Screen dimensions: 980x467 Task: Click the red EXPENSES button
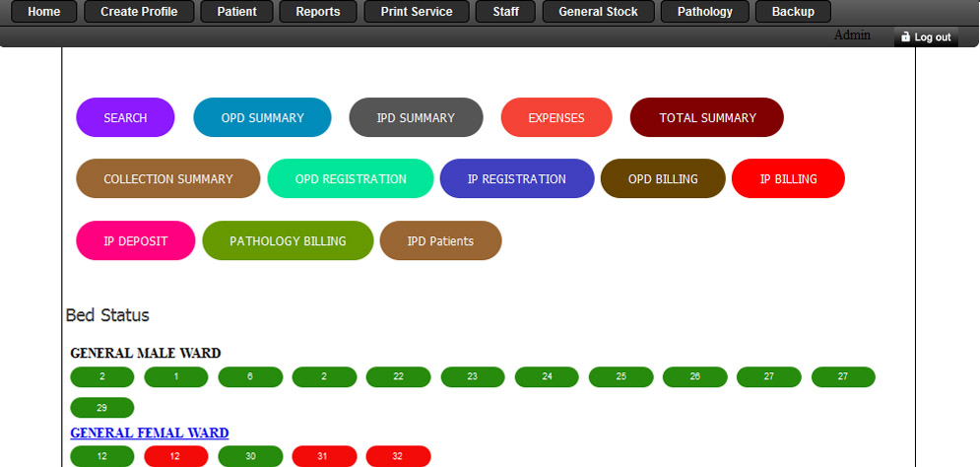(x=555, y=117)
